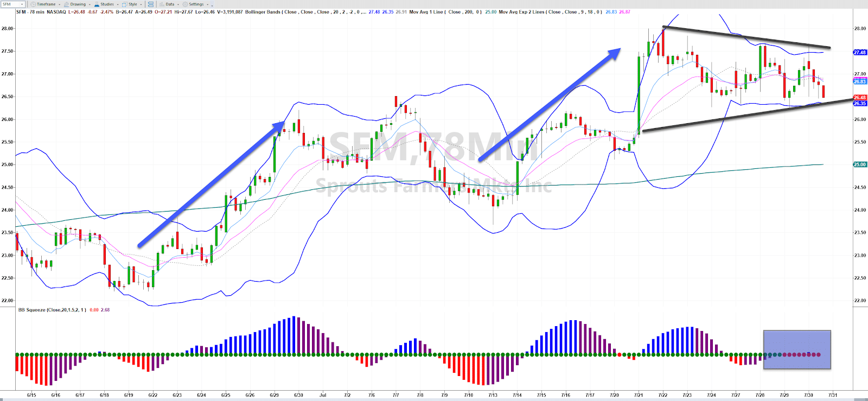Click the V=3,191,087 volume readout

229,12
